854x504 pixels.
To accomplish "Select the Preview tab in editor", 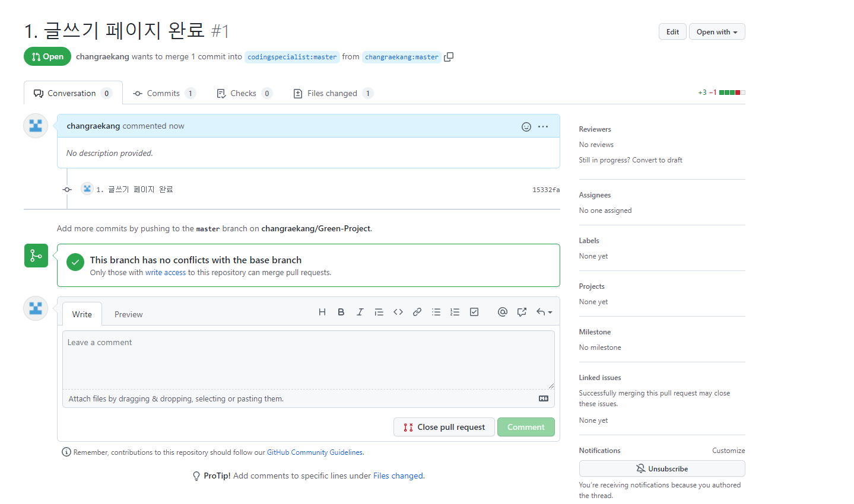I will point(129,314).
